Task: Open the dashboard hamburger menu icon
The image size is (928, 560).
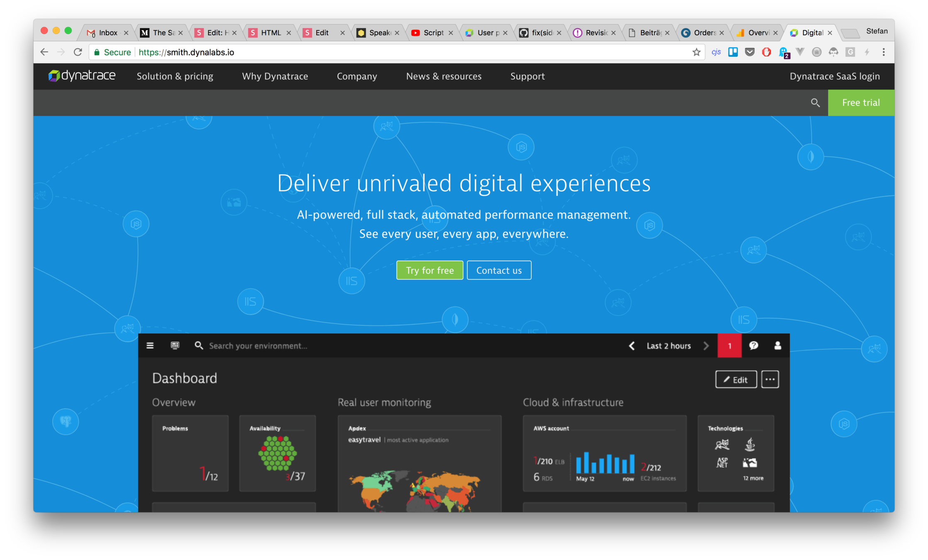Action: coord(150,346)
